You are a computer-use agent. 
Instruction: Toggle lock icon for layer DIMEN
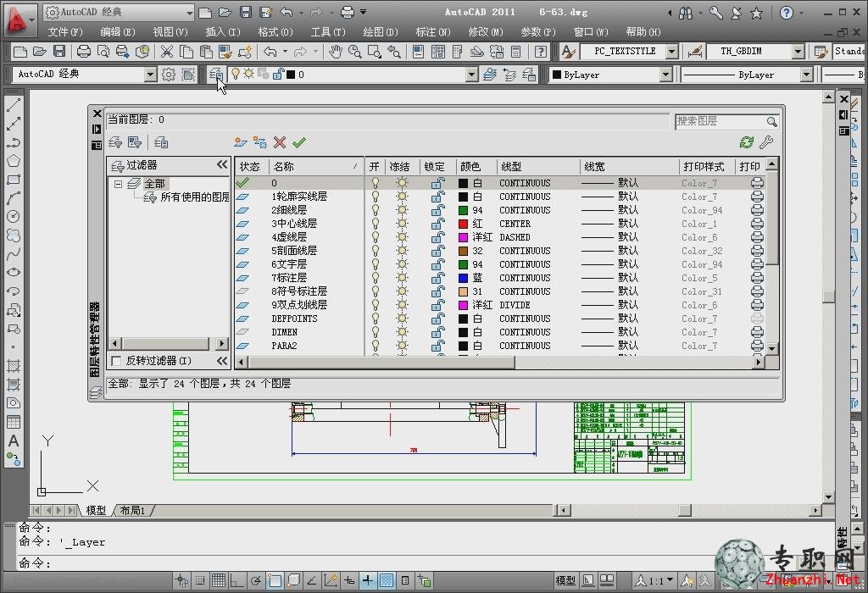438,332
